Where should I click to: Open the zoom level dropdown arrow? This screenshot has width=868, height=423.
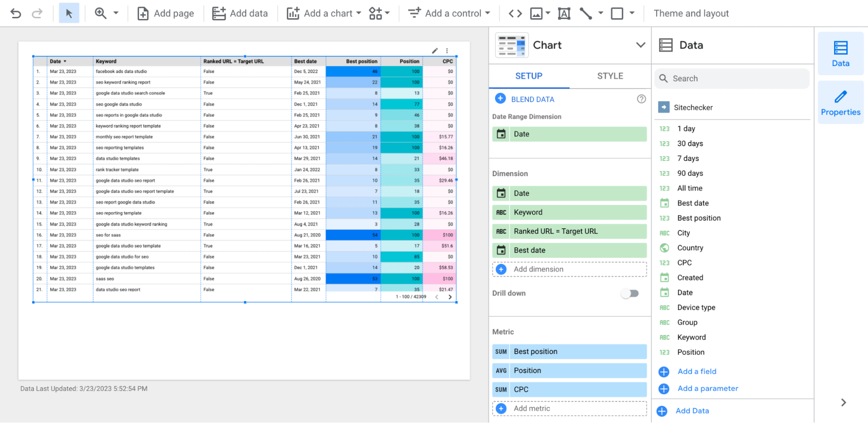click(116, 13)
